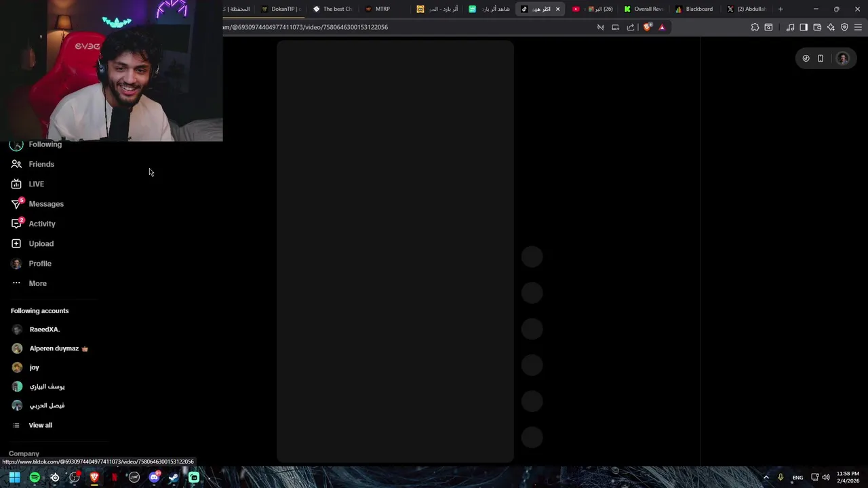868x488 pixels.
Task: Open the media control music-note icon
Action: pos(790,27)
